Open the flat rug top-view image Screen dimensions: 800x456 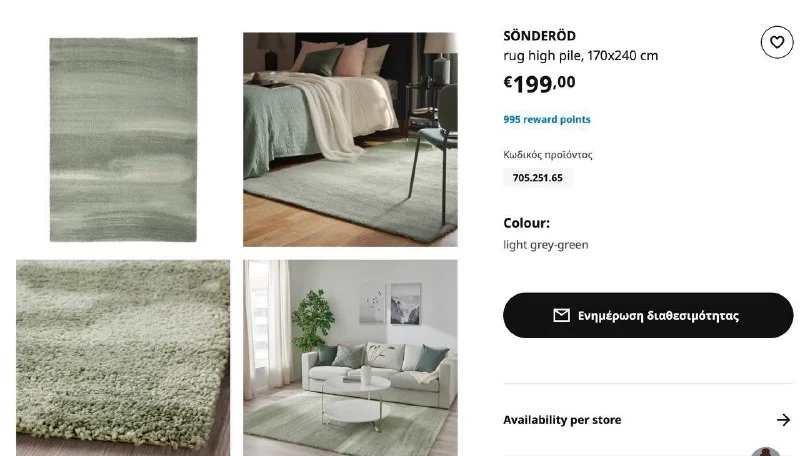(123, 139)
